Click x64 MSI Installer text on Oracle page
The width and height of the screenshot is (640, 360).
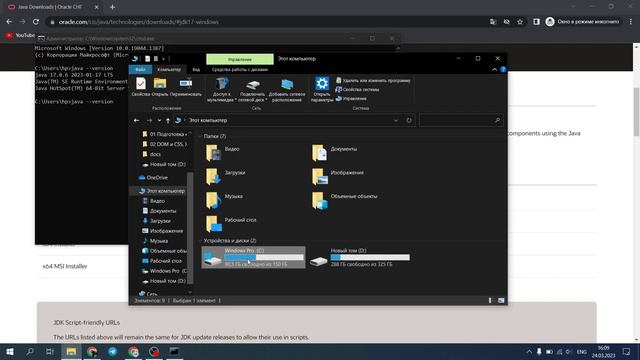(x=65, y=266)
